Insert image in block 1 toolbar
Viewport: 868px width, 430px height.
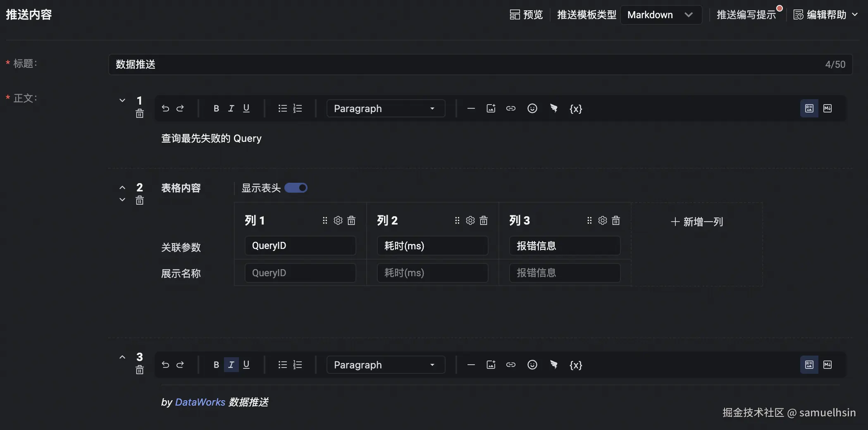491,108
